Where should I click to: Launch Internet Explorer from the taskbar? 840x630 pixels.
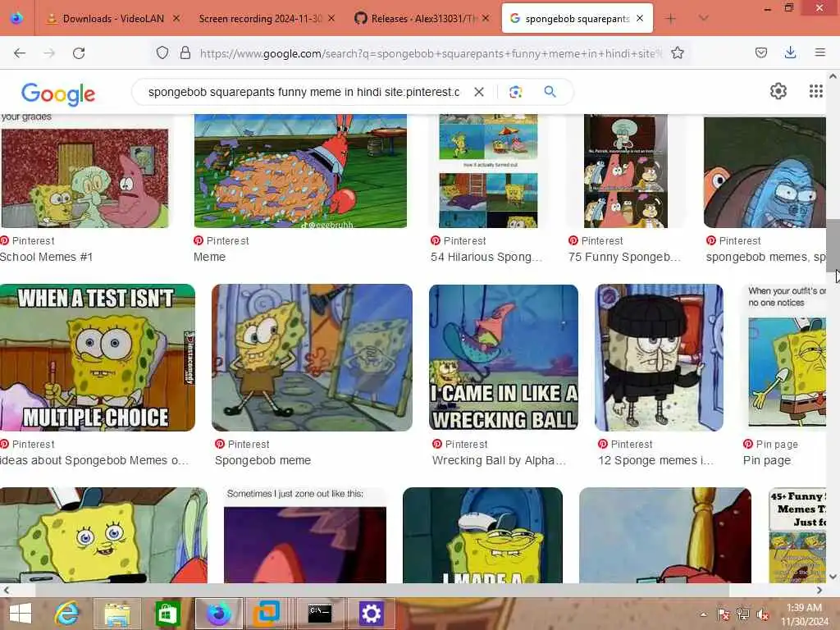[x=67, y=614]
